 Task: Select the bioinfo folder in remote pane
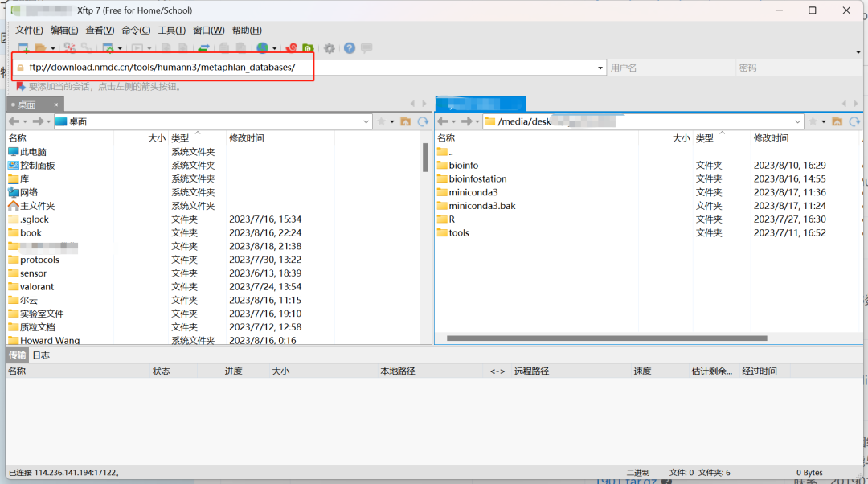coord(457,165)
